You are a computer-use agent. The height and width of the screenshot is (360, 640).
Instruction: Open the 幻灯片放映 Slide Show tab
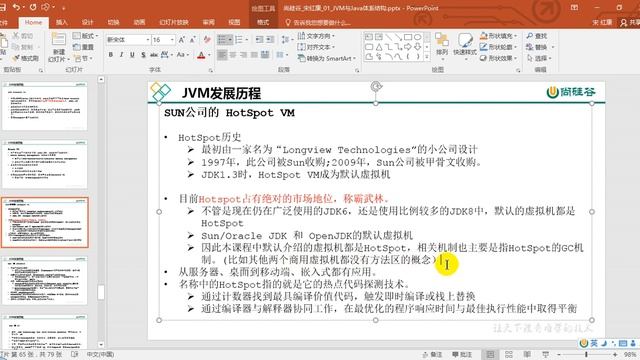[x=174, y=22]
